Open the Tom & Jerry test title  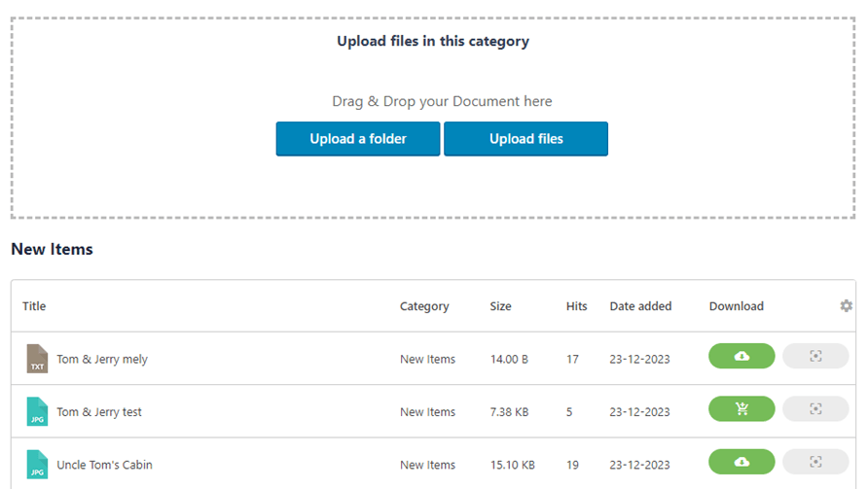[99, 412]
